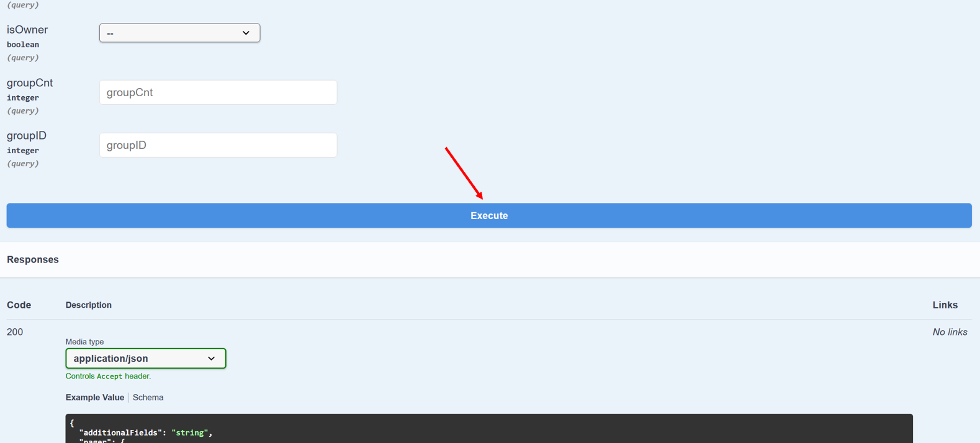Click the groupCnt parameter label
This screenshot has width=980, height=443.
point(30,83)
